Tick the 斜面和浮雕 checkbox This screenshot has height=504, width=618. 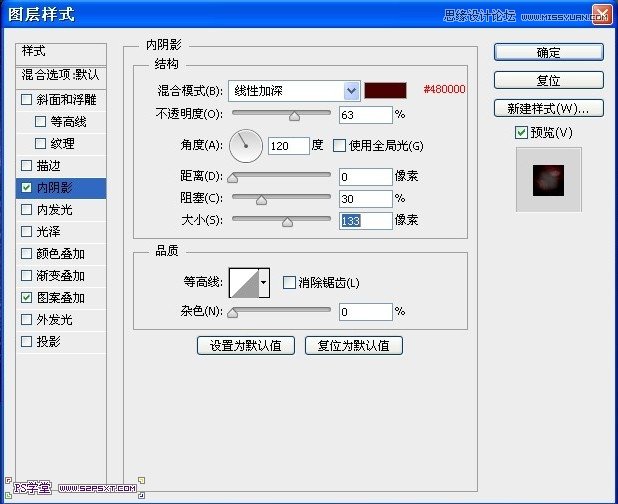tap(26, 99)
